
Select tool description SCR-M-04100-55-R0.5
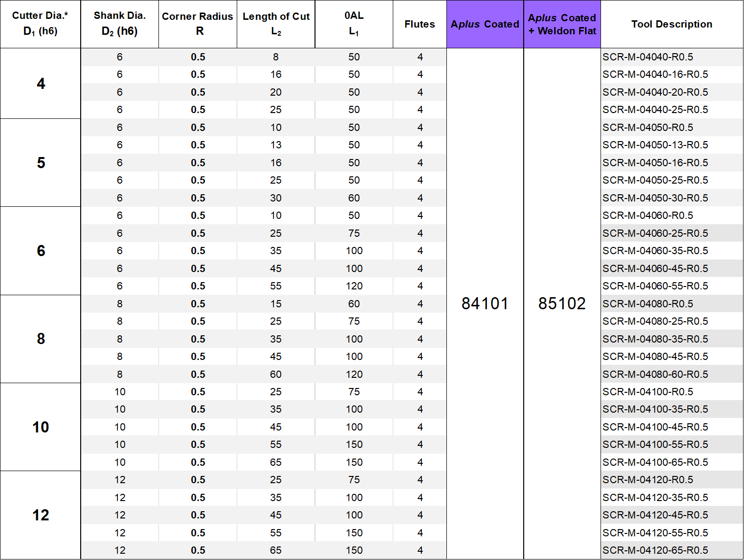(x=655, y=445)
